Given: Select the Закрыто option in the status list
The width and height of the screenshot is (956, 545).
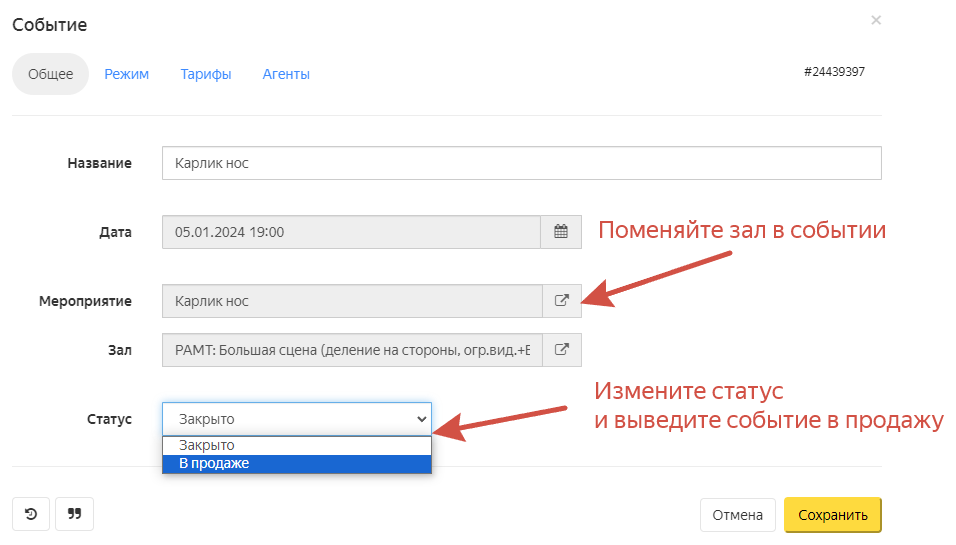Looking at the screenshot, I should [296, 445].
